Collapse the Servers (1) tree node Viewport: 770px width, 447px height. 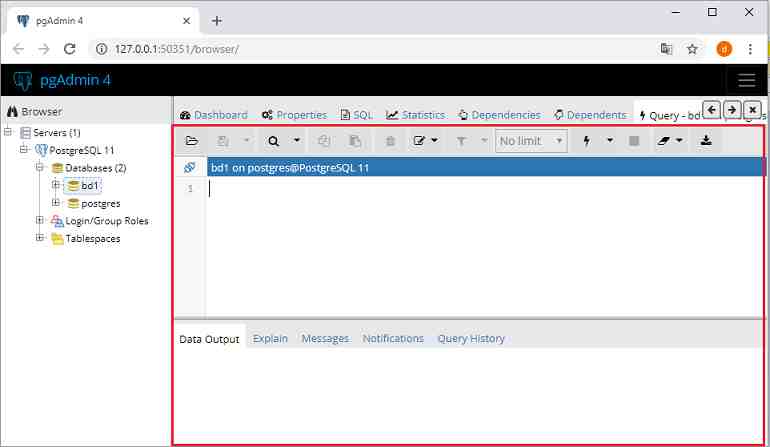(8, 132)
